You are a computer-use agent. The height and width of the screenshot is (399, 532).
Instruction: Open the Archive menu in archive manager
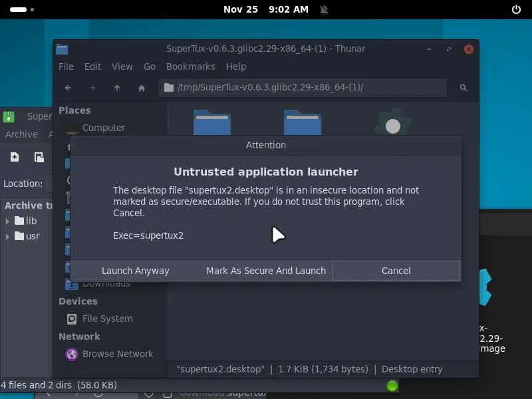click(x=21, y=134)
